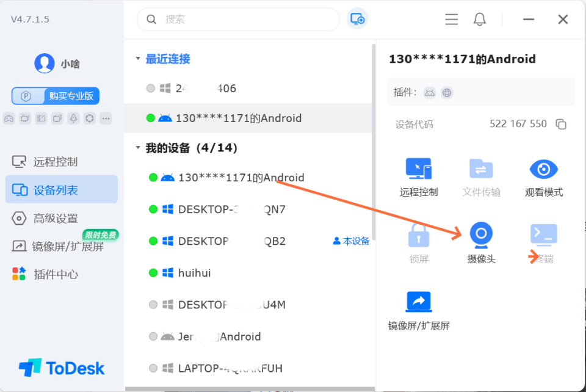
Task: Click the 限时免费 badge
Action: (x=101, y=234)
